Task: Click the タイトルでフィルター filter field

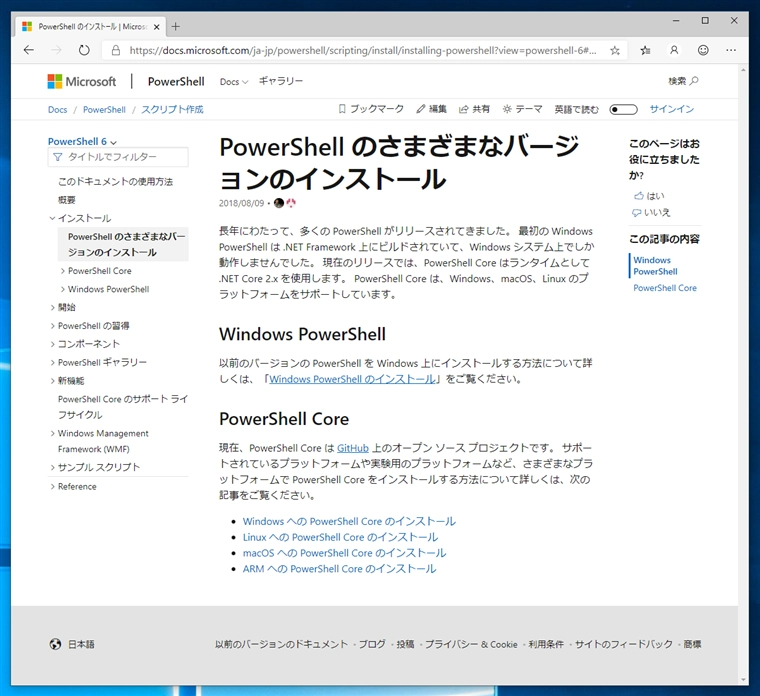Action: tap(118, 157)
